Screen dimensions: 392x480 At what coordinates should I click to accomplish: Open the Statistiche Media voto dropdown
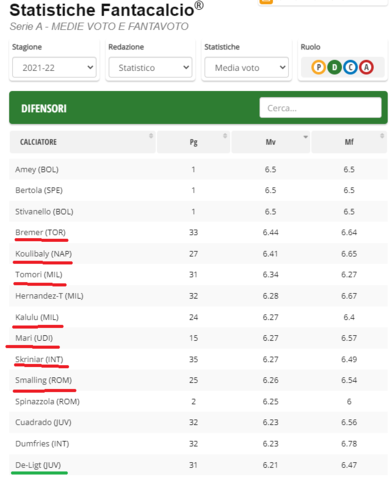(x=246, y=68)
